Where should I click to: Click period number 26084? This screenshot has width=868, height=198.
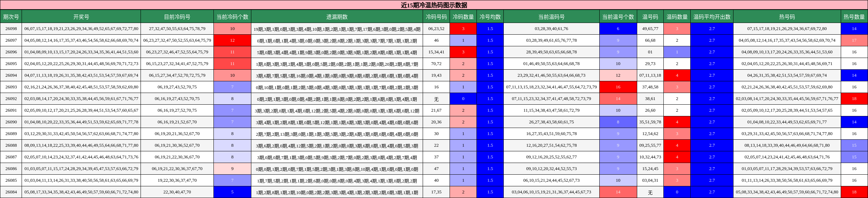[x=11, y=192]
